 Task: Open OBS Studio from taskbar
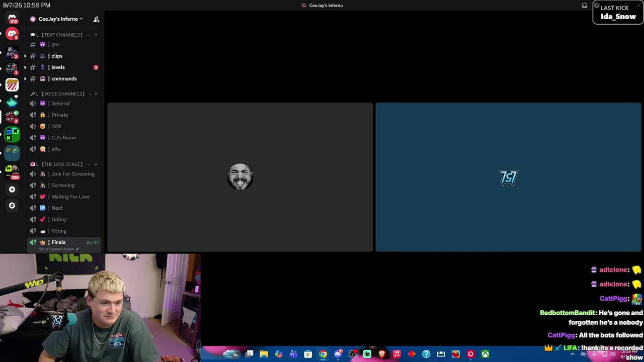352,354
